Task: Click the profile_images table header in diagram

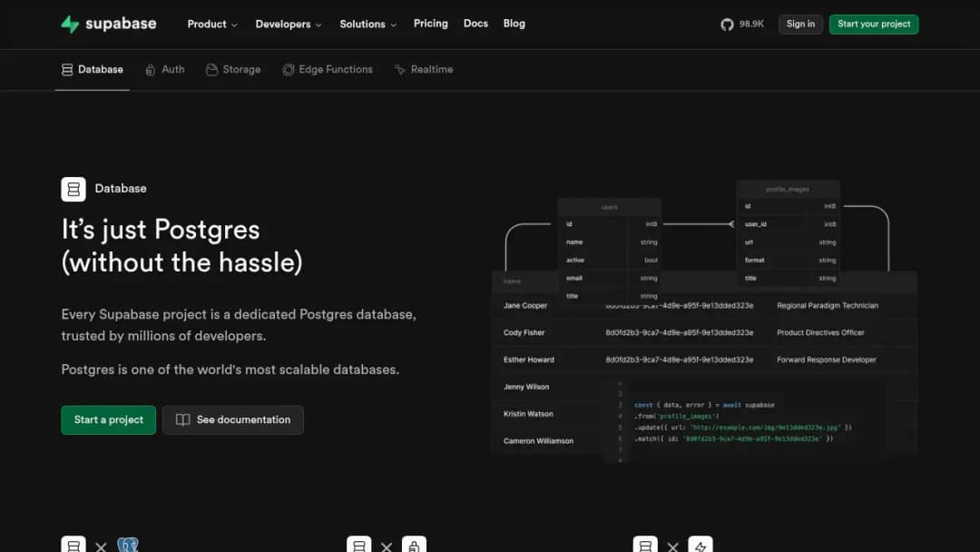Action: tap(788, 189)
